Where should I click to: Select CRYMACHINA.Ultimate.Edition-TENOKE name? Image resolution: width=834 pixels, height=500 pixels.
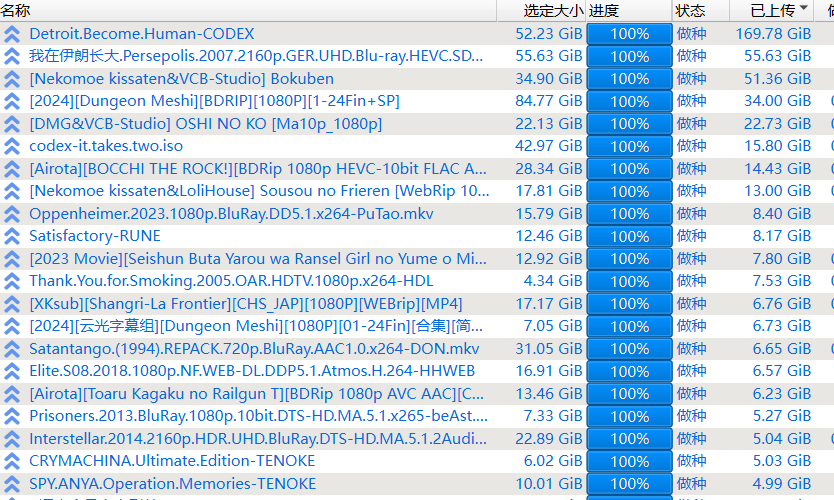(x=172, y=461)
